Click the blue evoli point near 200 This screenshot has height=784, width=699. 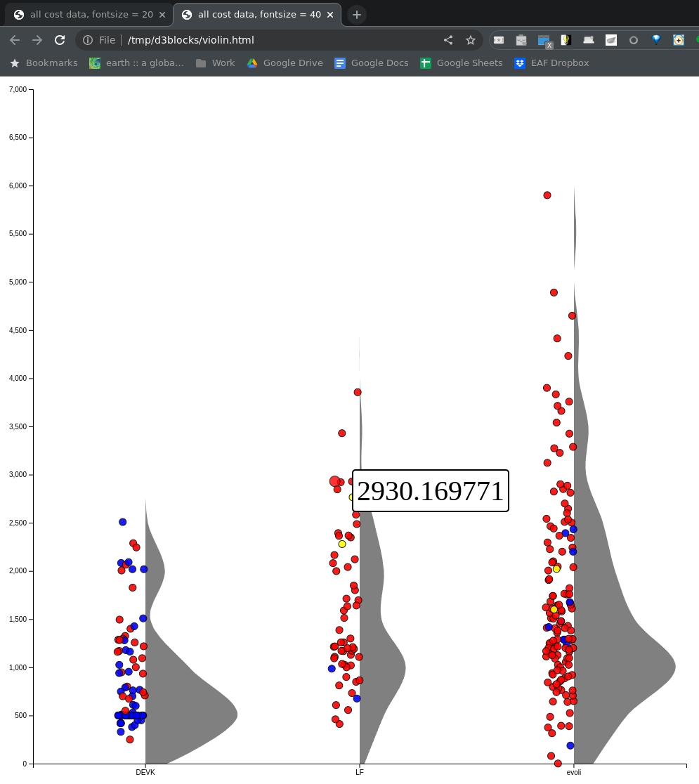pos(570,745)
